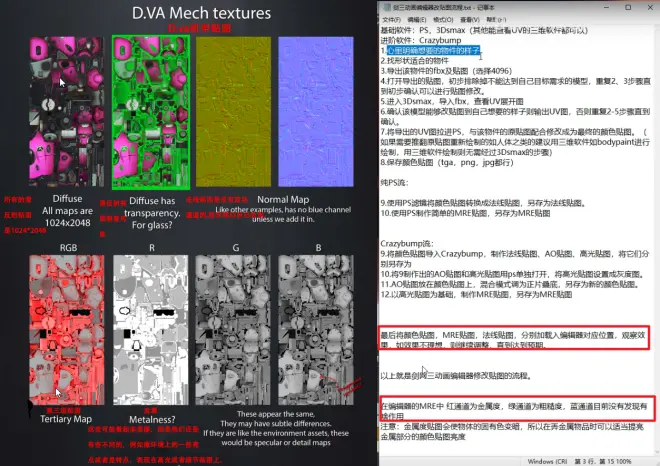The image size is (660, 466).
Task: Open the 查看(V) menu in Notepad
Action: click(x=470, y=20)
